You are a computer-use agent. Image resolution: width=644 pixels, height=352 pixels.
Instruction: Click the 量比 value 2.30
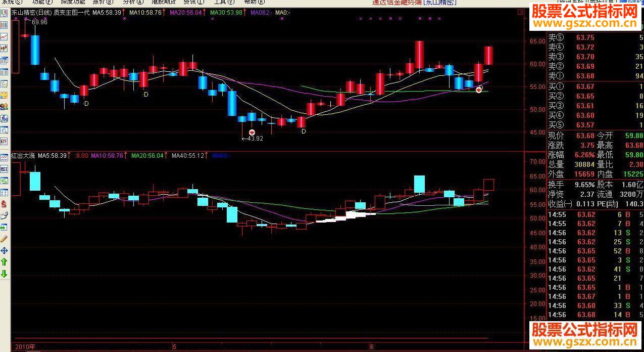pyautogui.click(x=636, y=164)
